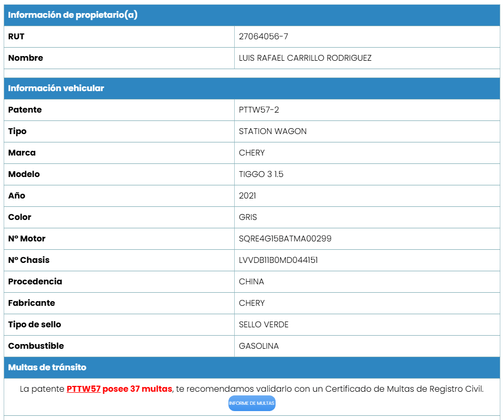Click the Información vehicular section header

[x=252, y=89]
